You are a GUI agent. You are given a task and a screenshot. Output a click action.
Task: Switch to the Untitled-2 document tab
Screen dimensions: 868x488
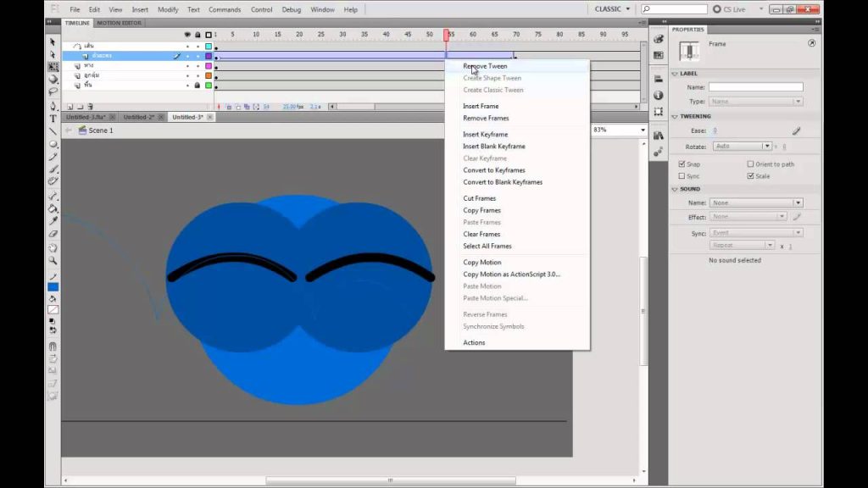click(138, 117)
